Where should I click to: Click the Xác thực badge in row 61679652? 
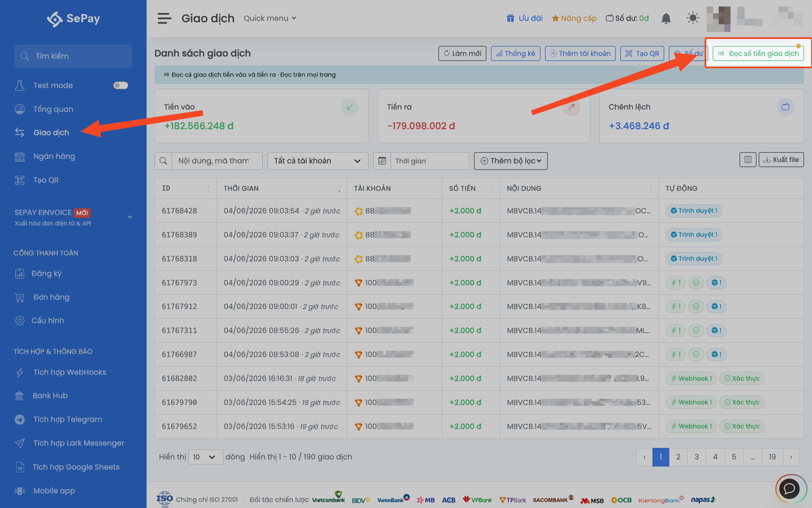[742, 426]
